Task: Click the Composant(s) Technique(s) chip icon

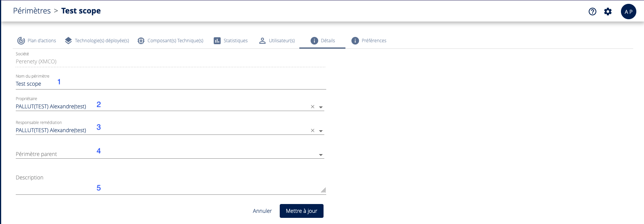Action: 141,41
